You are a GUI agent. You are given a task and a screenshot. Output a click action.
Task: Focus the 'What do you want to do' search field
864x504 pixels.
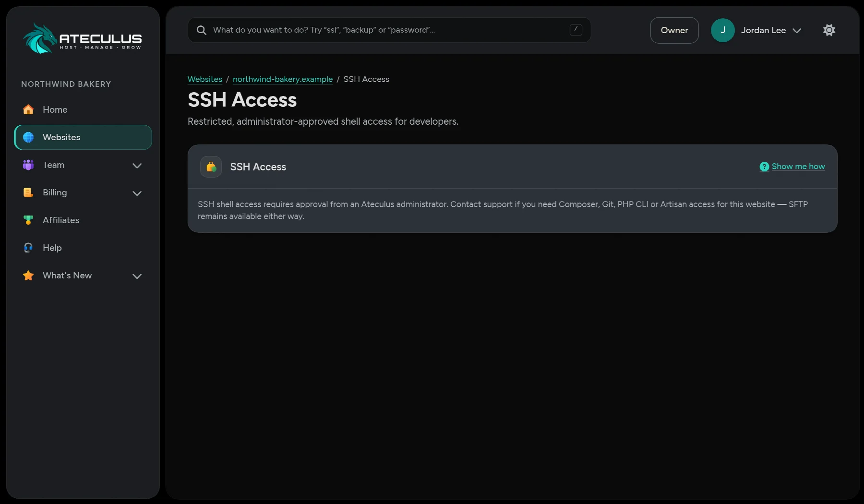pyautogui.click(x=389, y=30)
